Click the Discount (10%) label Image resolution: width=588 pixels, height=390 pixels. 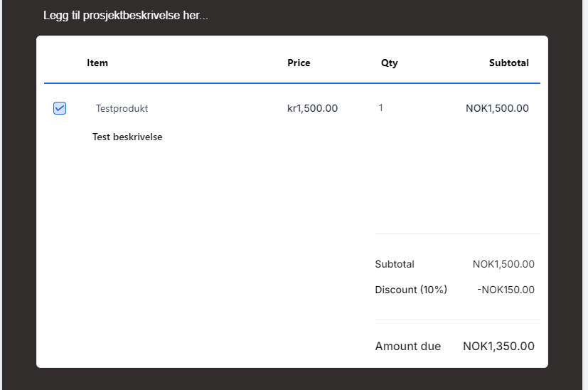point(411,290)
